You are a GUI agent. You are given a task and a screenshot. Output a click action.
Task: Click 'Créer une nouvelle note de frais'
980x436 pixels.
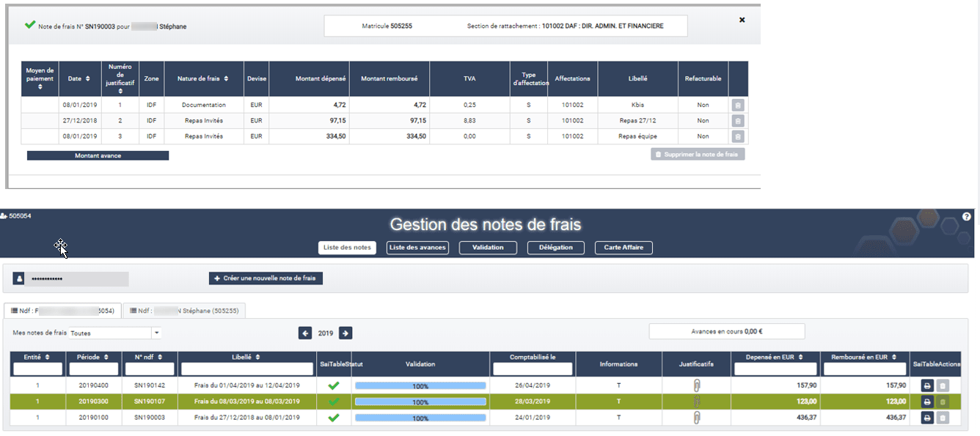pyautogui.click(x=266, y=278)
